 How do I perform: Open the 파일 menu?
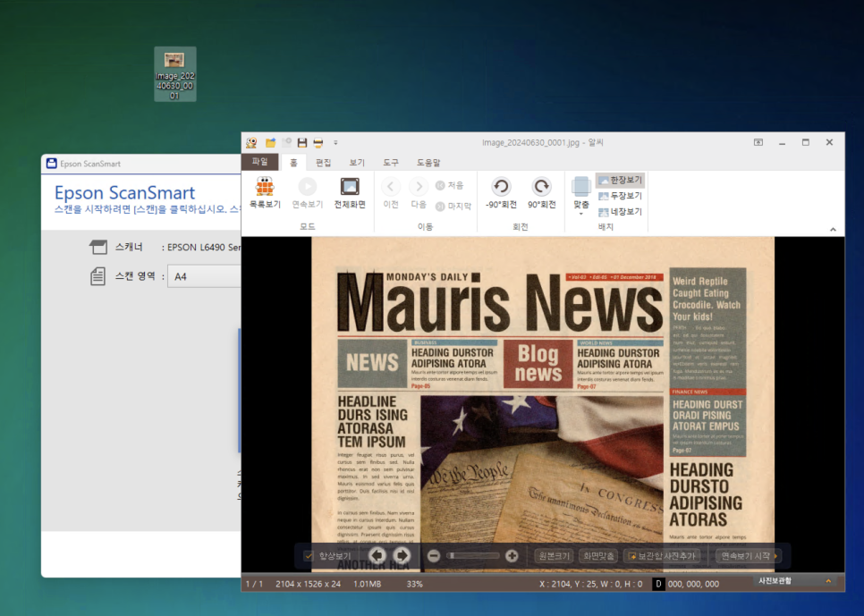pos(259,162)
